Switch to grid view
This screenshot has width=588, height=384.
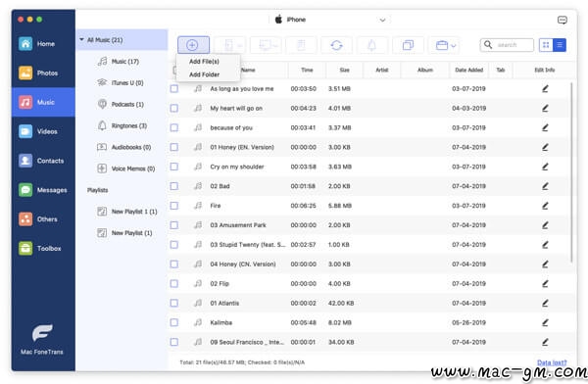coord(546,45)
